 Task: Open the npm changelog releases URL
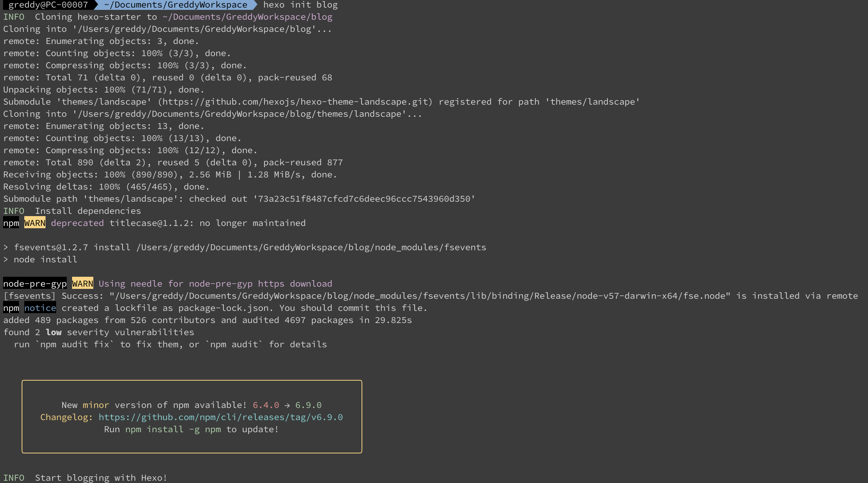coord(220,417)
